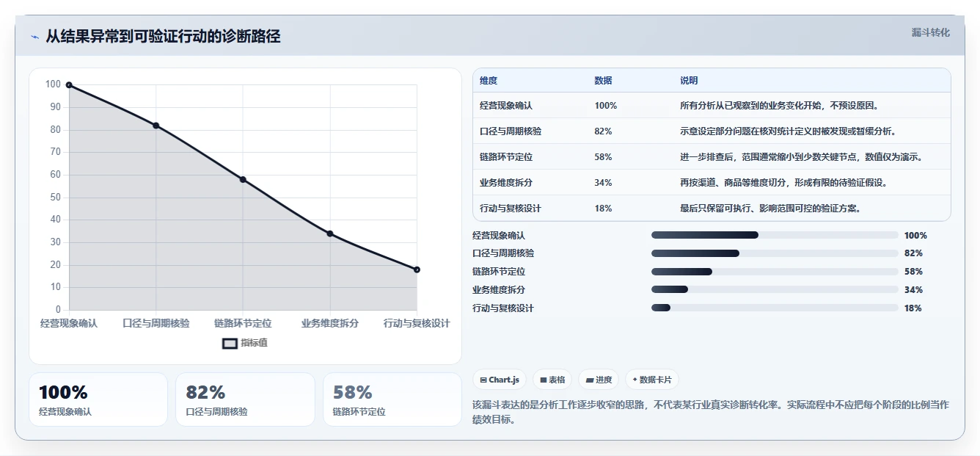Click the 业务维度拆分 cell in the table
The height and width of the screenshot is (456, 980).
click(506, 183)
